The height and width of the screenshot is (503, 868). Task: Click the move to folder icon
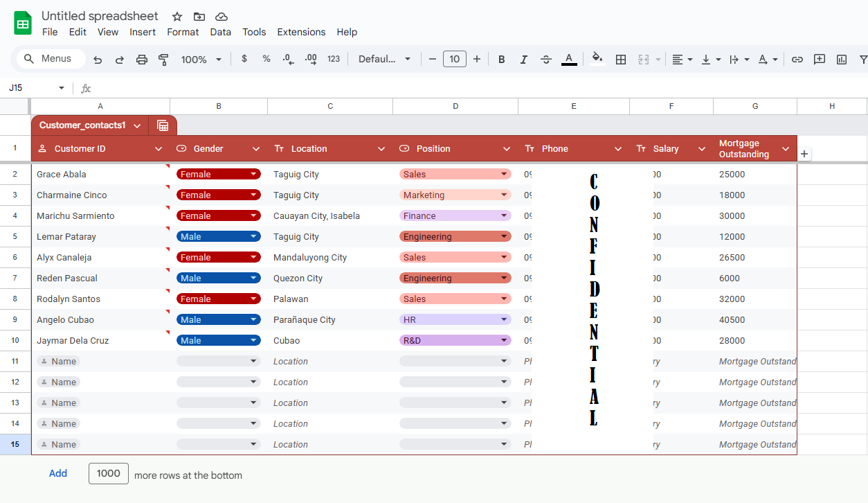click(x=199, y=17)
